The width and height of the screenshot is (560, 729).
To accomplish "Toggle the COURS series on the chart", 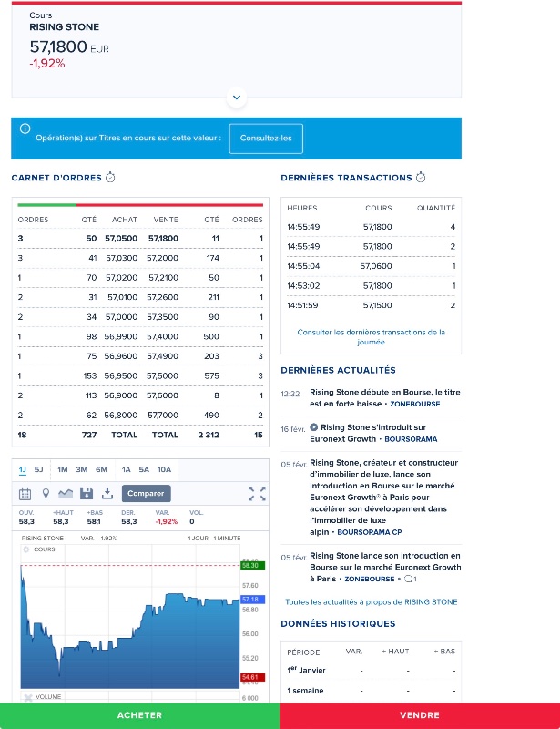I will (x=27, y=549).
